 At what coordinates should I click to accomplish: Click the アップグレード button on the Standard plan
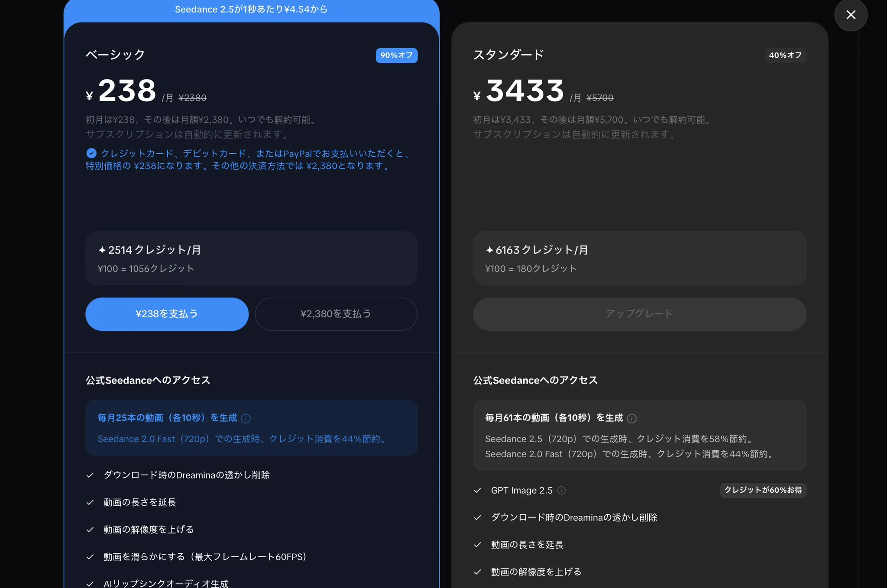(x=639, y=314)
